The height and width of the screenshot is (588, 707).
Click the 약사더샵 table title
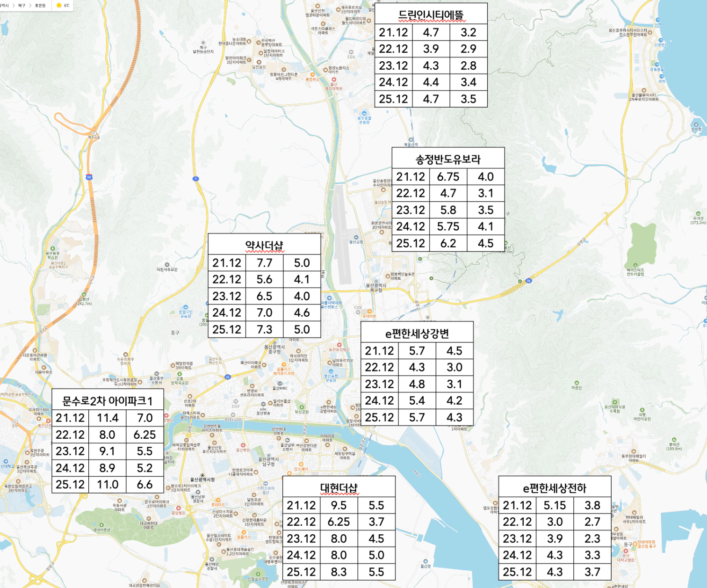tap(264, 245)
